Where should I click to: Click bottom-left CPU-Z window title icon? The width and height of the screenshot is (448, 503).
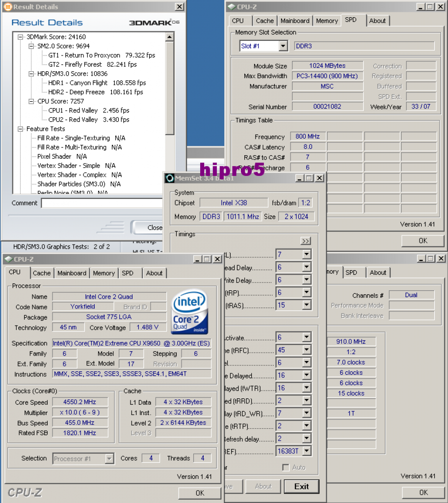(9, 259)
